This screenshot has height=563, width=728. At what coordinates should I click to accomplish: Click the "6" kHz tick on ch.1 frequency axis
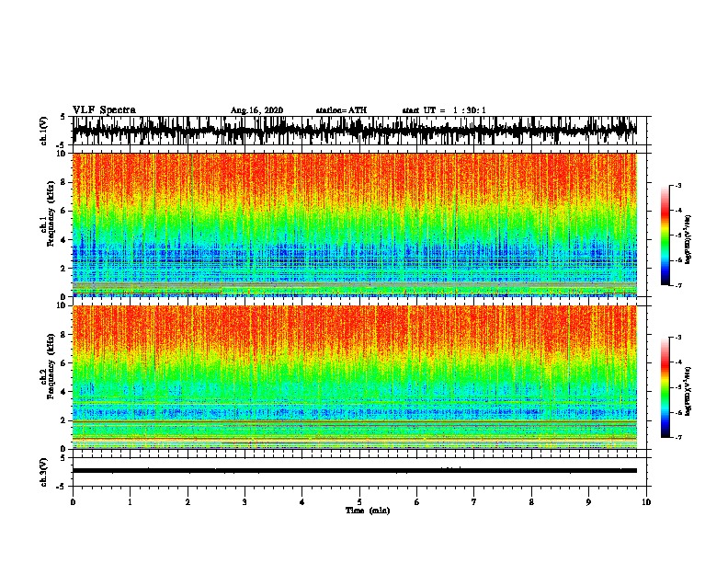point(63,212)
